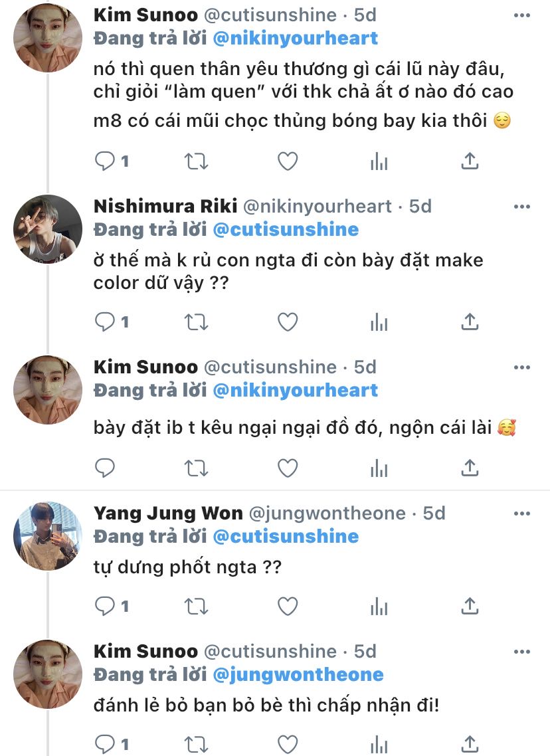The image size is (550, 756).
Task: Open @cutisunshine mention in Yang Jung Won's reply
Action: pyautogui.click(x=286, y=536)
